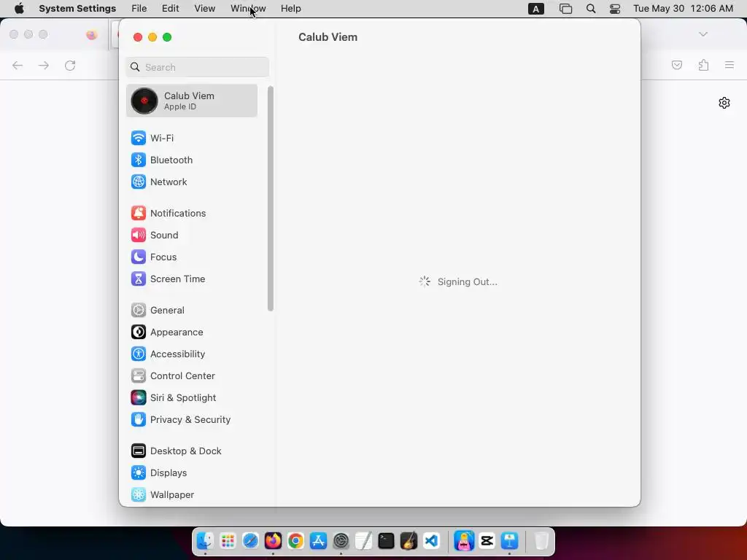Open the View menu
The width and height of the screenshot is (747, 560).
(x=205, y=9)
